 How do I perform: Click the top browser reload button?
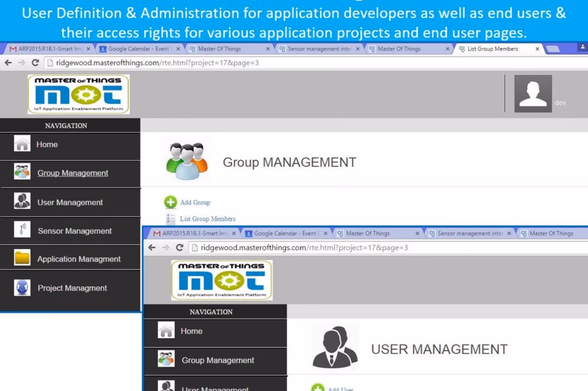click(x=35, y=63)
